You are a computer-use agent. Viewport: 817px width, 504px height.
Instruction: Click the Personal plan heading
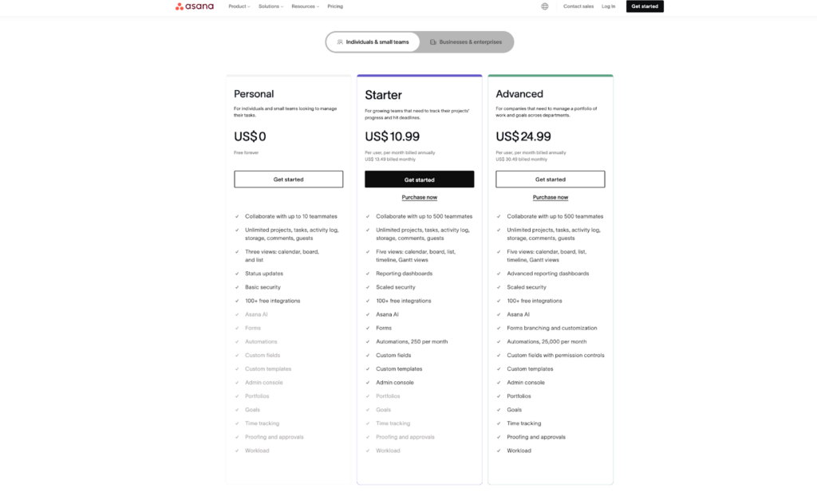click(254, 94)
